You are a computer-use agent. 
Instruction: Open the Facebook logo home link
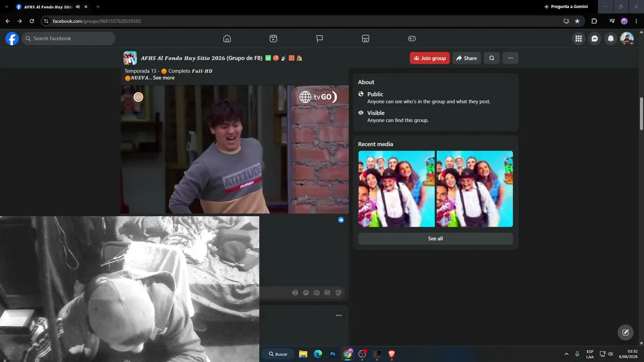click(x=12, y=39)
